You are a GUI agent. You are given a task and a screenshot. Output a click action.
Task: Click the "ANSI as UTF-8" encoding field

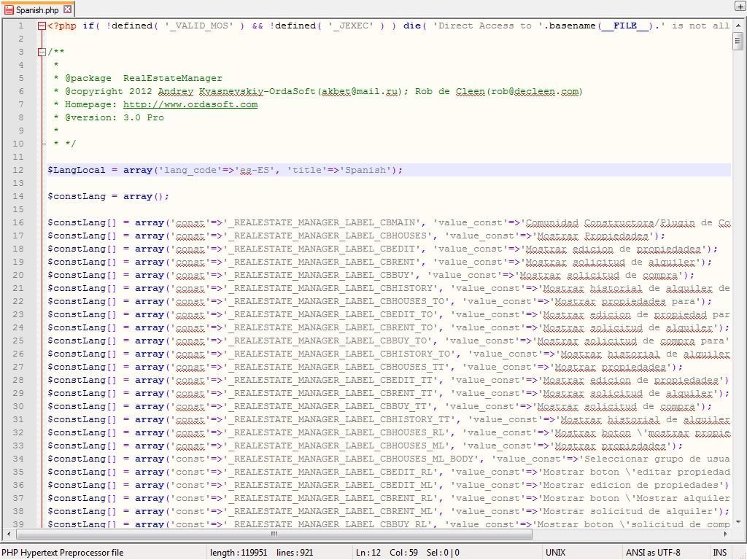(x=653, y=553)
